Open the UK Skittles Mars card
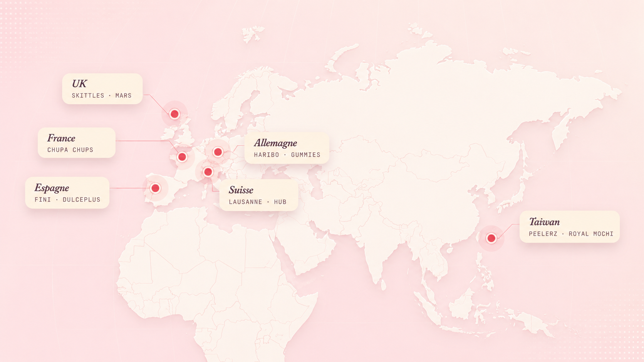Screen dimensions: 644x362 pyautogui.click(x=102, y=89)
